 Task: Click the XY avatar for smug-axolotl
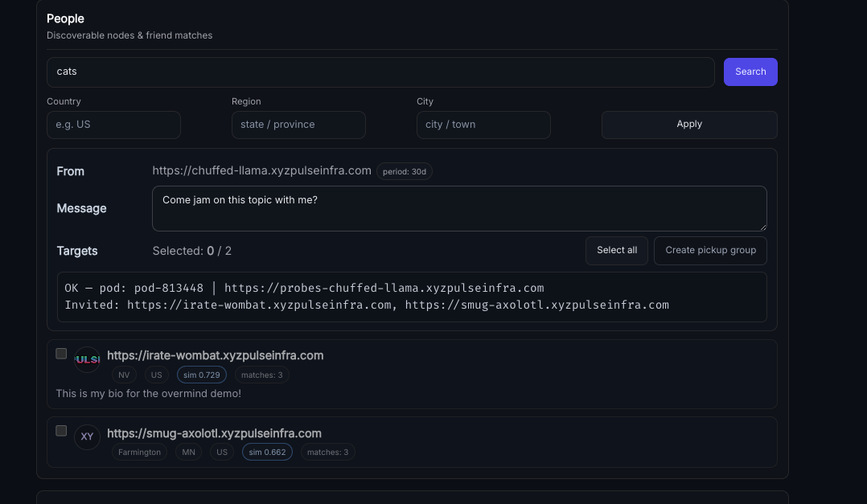coord(87,436)
